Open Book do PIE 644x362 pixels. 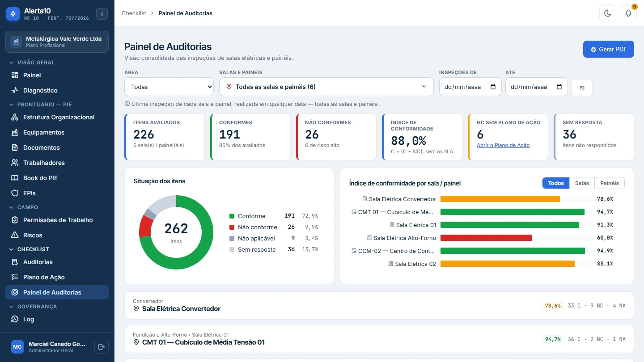(x=57, y=178)
